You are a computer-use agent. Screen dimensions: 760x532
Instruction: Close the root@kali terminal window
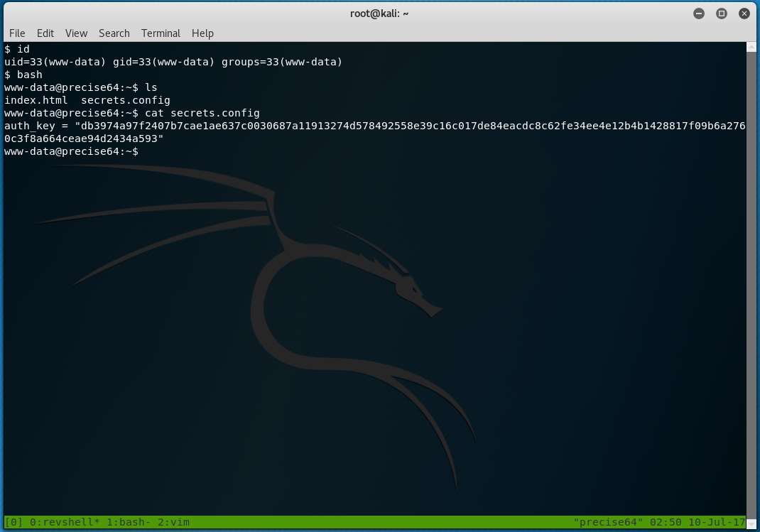(x=744, y=13)
